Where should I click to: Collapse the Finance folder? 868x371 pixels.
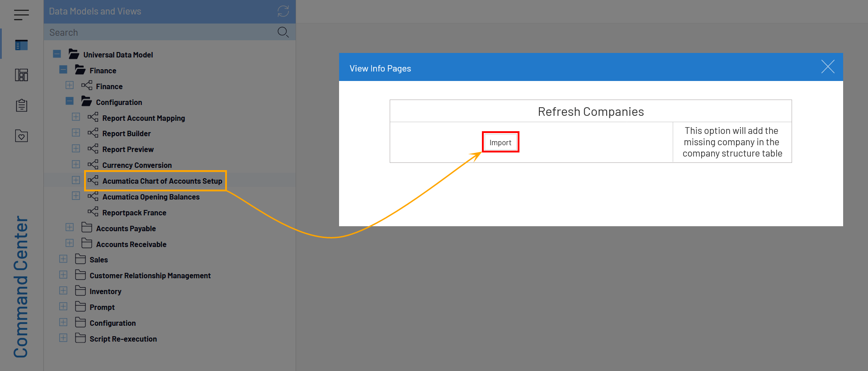pyautogui.click(x=63, y=70)
